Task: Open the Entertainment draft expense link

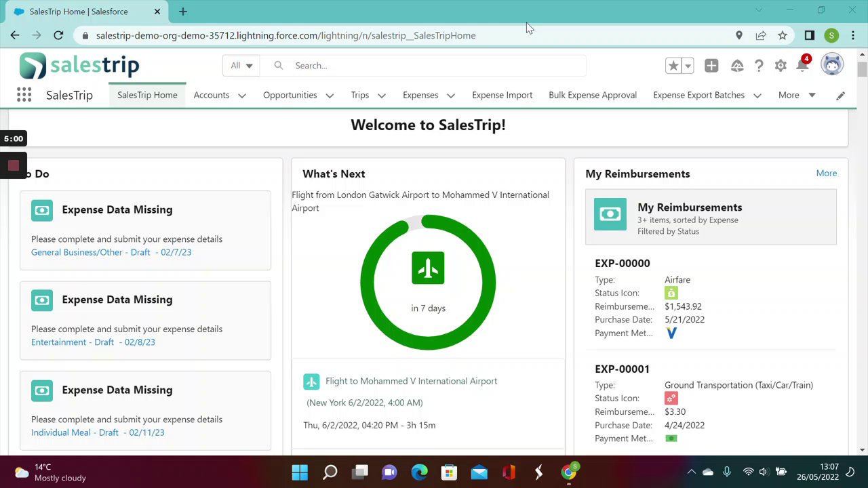Action: point(93,342)
